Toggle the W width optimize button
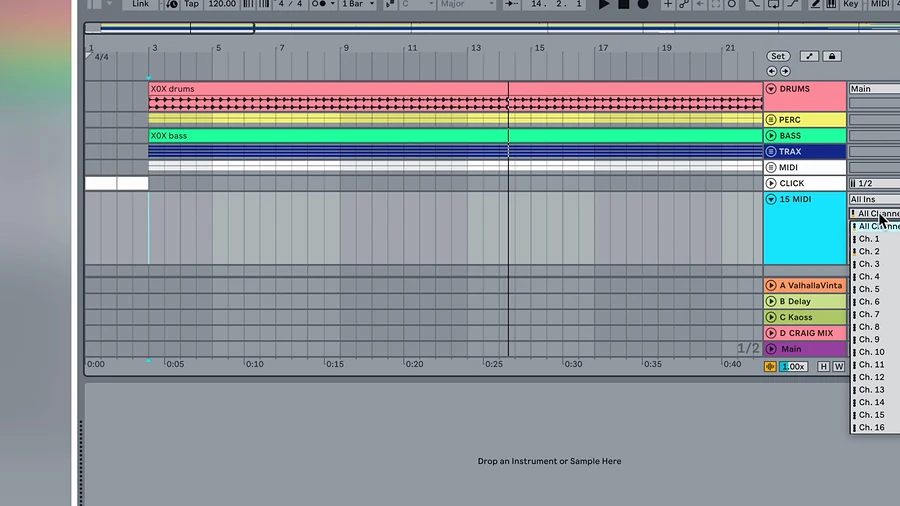 [x=839, y=367]
